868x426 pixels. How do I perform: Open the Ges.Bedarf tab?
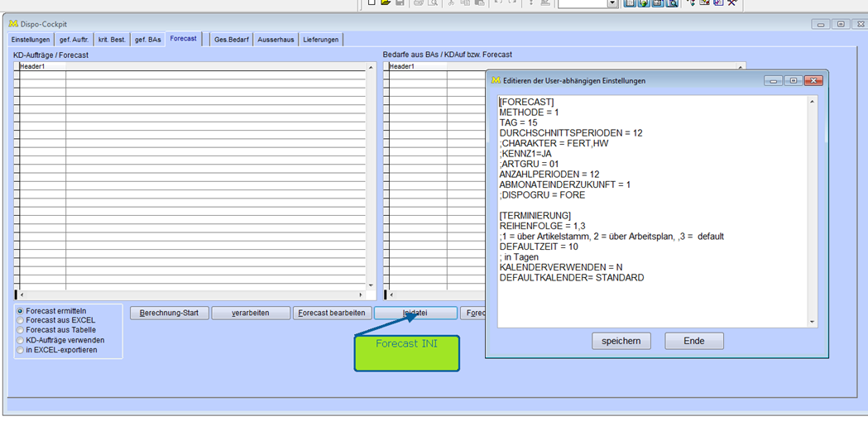point(231,40)
